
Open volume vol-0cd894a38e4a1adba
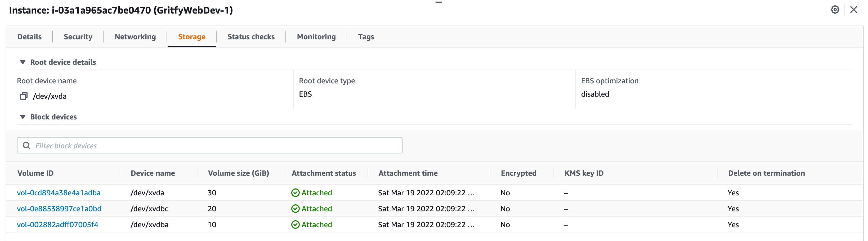(59, 193)
